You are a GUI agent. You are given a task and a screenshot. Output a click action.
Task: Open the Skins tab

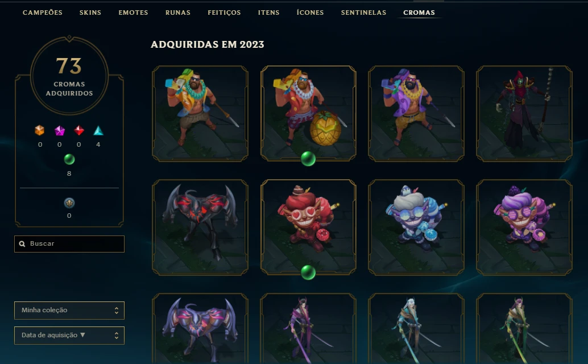coord(90,13)
